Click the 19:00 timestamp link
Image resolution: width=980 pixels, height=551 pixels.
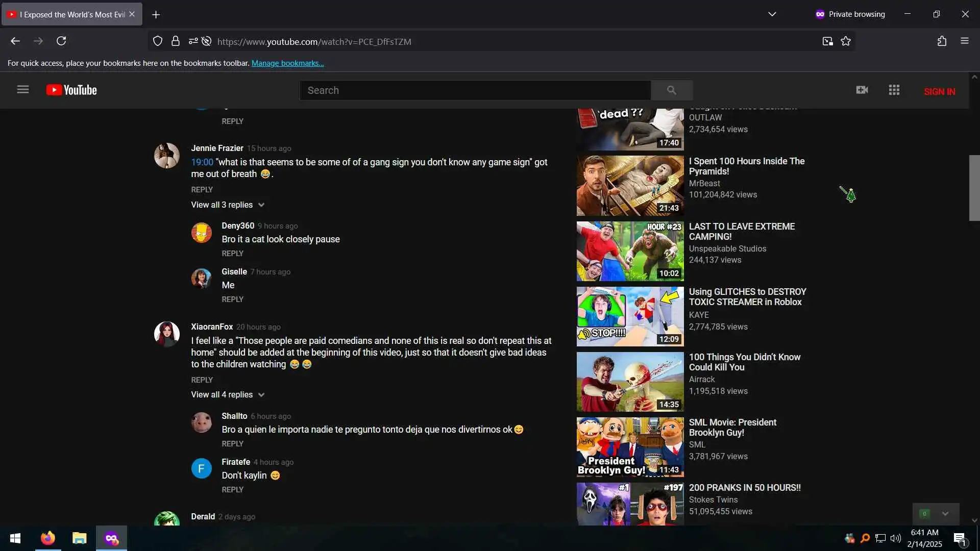(202, 162)
